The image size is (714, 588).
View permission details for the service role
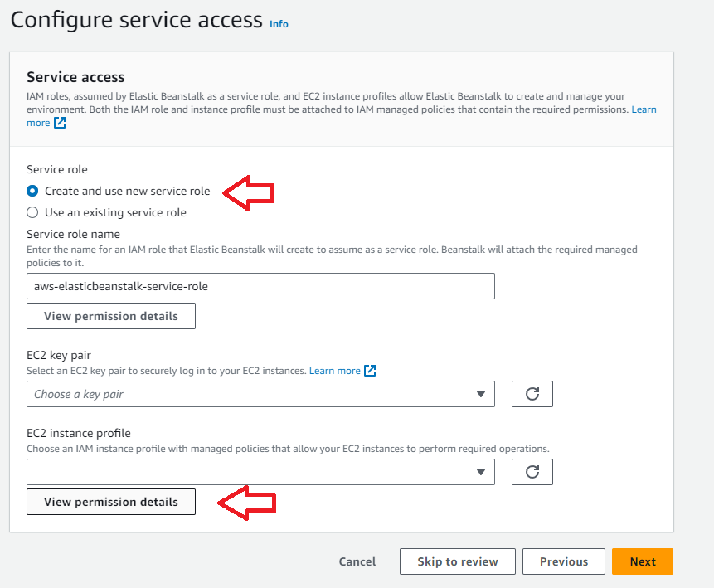point(111,316)
